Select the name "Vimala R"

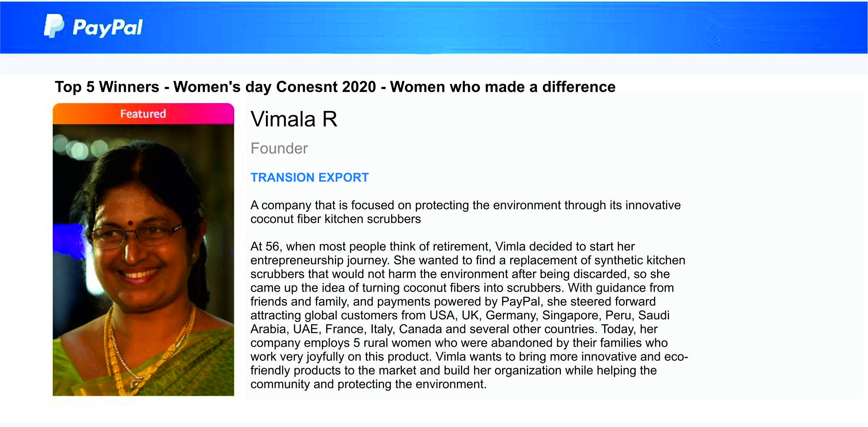pos(294,119)
